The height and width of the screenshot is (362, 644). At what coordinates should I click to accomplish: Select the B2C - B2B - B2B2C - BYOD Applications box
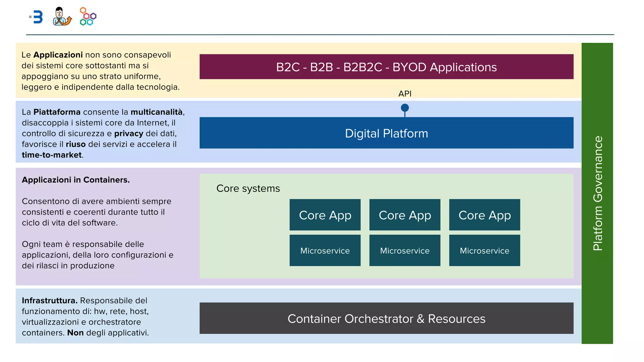coord(386,67)
